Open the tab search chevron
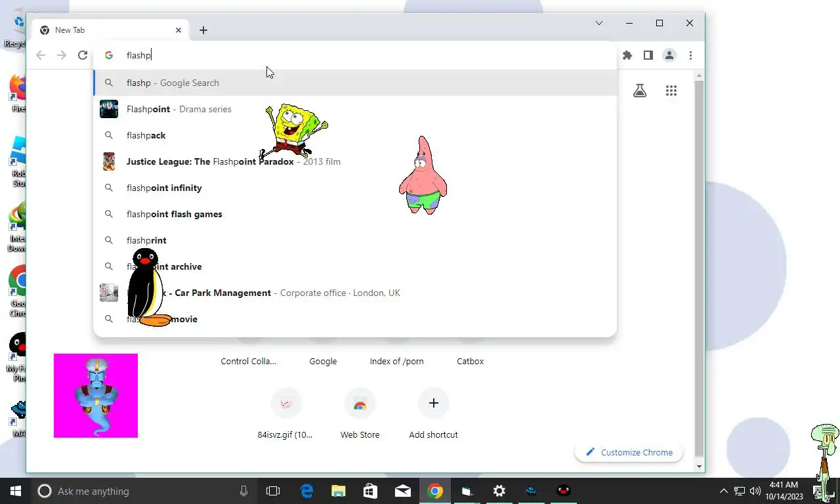The height and width of the screenshot is (504, 840). tap(599, 23)
